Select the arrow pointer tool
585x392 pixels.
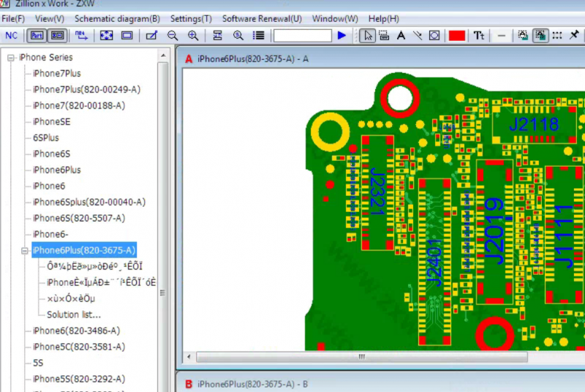pyautogui.click(x=368, y=36)
